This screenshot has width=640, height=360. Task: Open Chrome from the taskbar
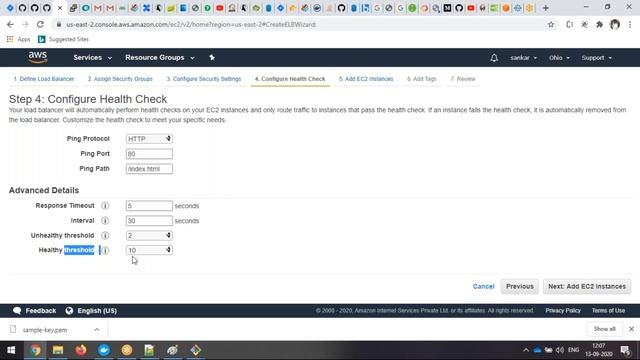tap(35, 350)
